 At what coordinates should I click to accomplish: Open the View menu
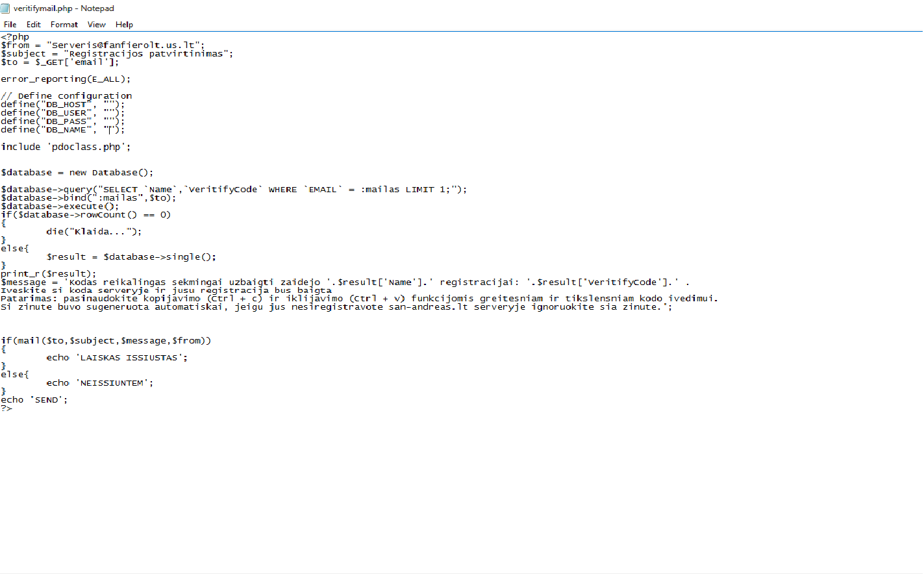pos(97,24)
